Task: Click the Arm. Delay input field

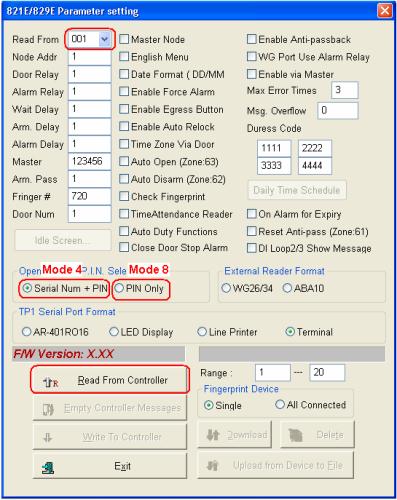Action: 90,127
